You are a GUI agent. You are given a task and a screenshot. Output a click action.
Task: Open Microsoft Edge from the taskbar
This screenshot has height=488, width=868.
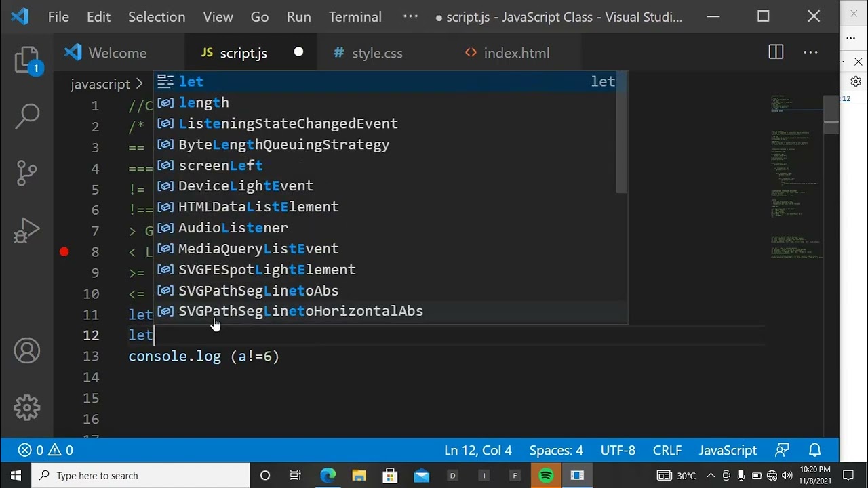(328, 475)
